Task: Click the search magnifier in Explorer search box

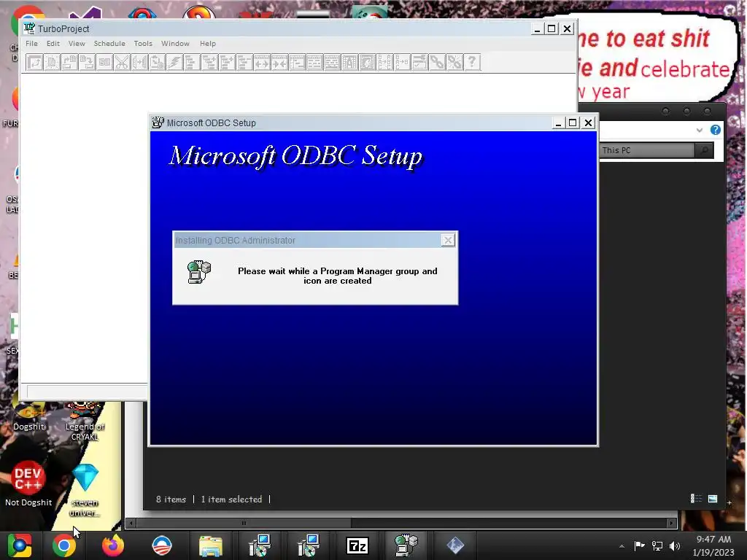Action: (704, 150)
